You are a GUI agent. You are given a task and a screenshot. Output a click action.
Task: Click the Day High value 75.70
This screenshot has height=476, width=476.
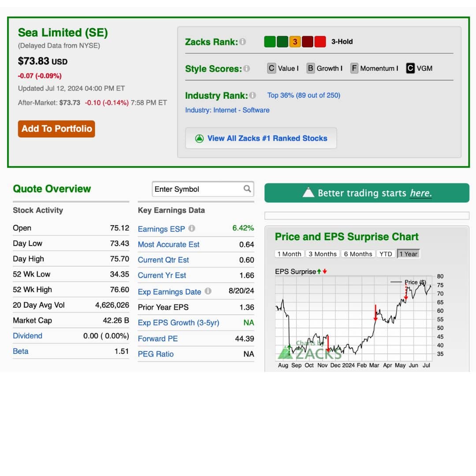click(x=119, y=259)
